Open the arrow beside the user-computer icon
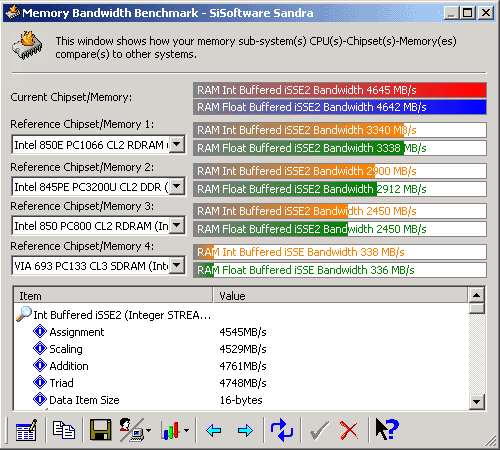 (148, 430)
